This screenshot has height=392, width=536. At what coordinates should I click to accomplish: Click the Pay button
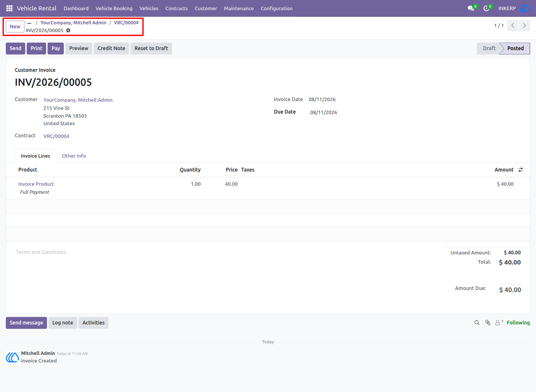point(56,48)
